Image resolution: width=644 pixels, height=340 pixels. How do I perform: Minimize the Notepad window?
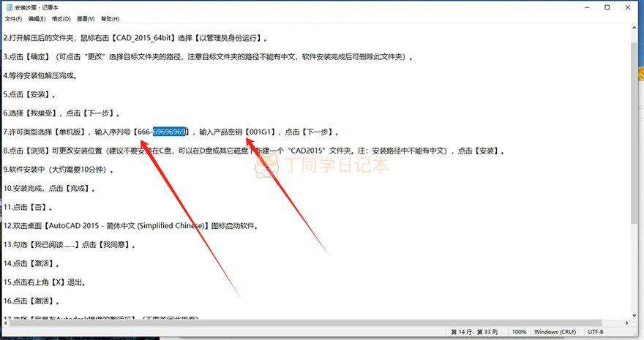pyautogui.click(x=588, y=7)
